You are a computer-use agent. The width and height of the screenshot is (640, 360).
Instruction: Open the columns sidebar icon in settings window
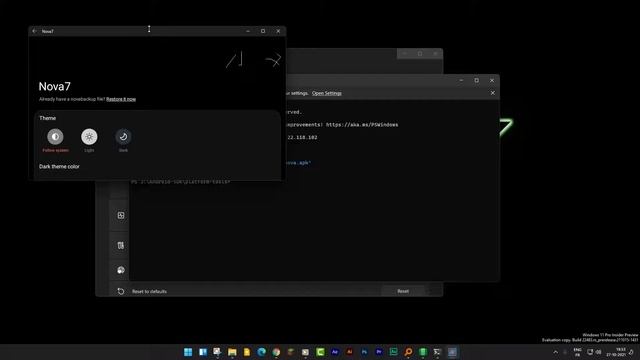(121, 245)
